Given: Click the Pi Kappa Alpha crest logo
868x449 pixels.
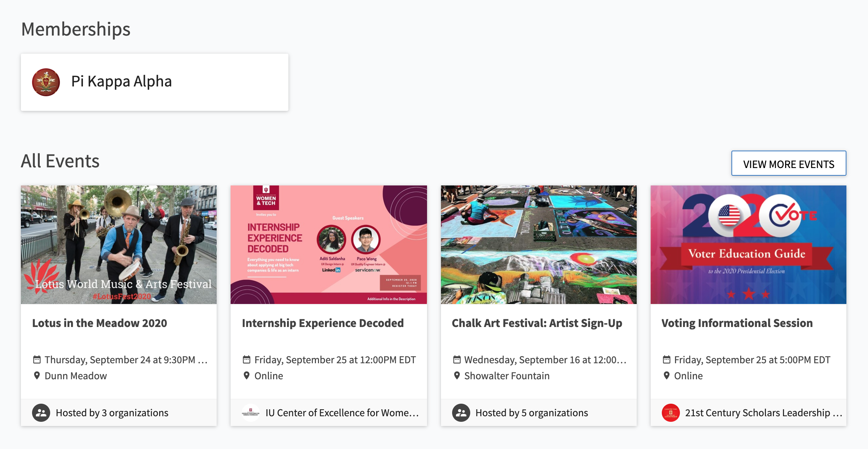Looking at the screenshot, I should click(x=46, y=82).
